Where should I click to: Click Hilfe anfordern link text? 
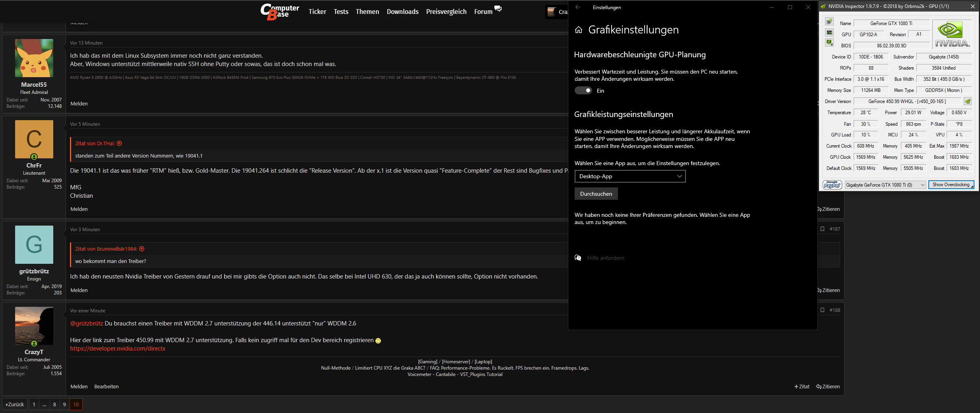[606, 258]
